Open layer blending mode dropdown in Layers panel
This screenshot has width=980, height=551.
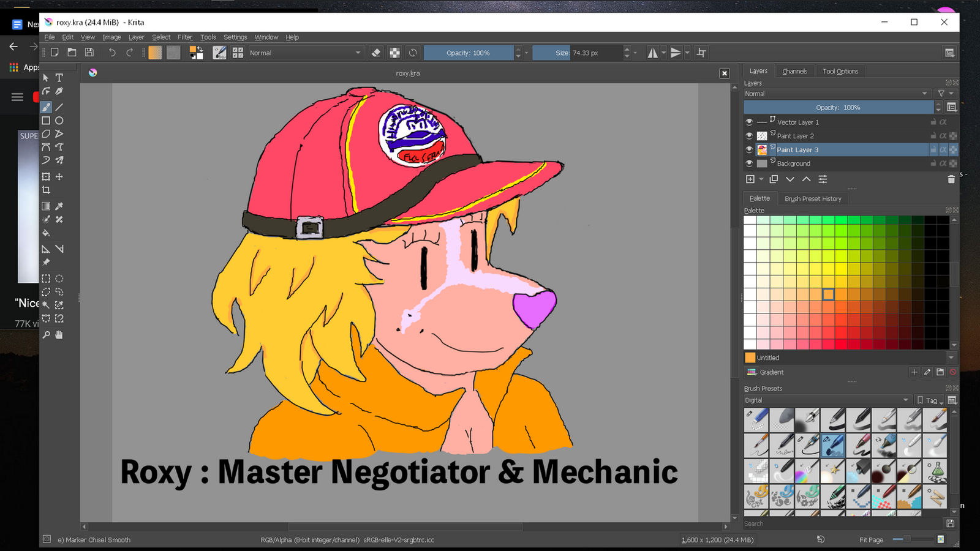[x=836, y=94]
